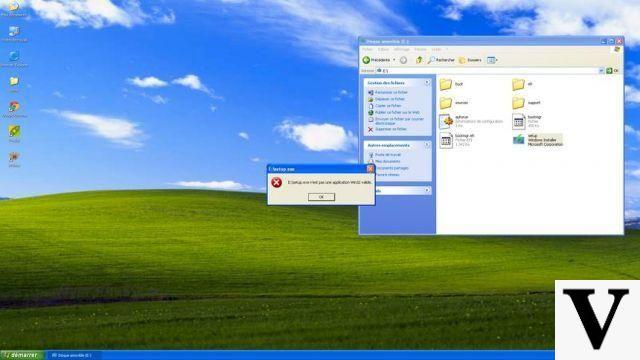Collapse the Autres emplacements panel

pos(427,145)
